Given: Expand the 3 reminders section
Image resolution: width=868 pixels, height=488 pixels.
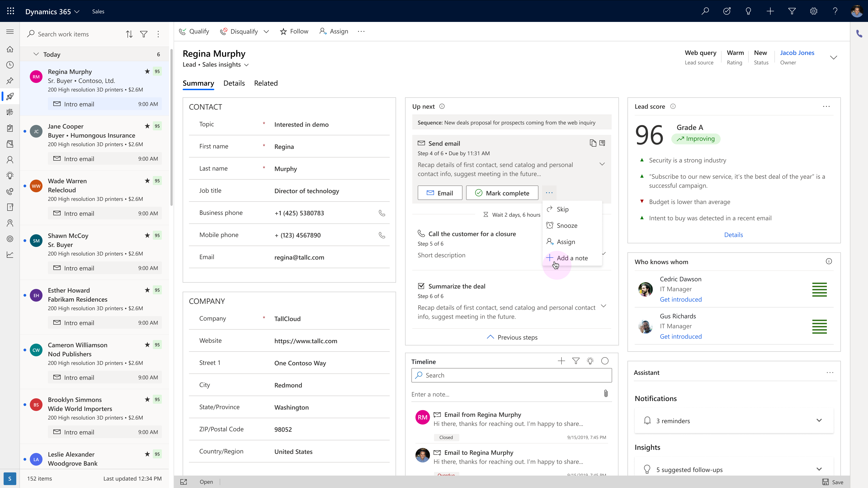Looking at the screenshot, I should (819, 420).
